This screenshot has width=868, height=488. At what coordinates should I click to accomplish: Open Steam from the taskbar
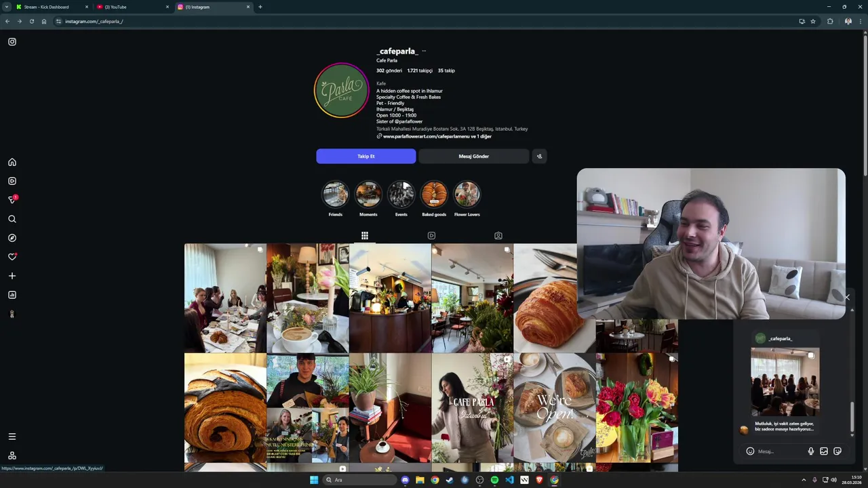coord(450,480)
